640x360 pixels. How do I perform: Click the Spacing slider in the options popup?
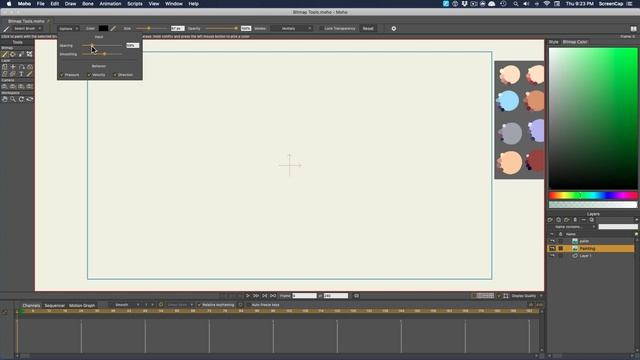tap(102, 45)
